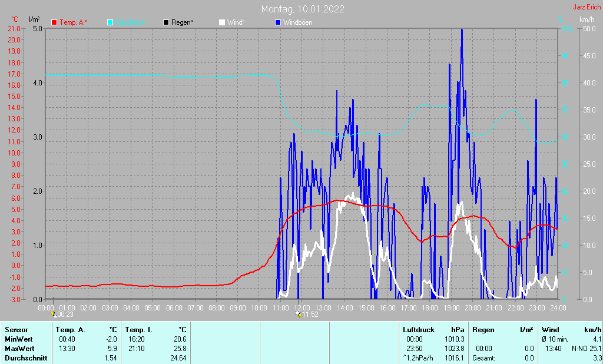Click the '°C' axis unit label at top left
The width and height of the screenshot is (603, 364).
[15, 19]
